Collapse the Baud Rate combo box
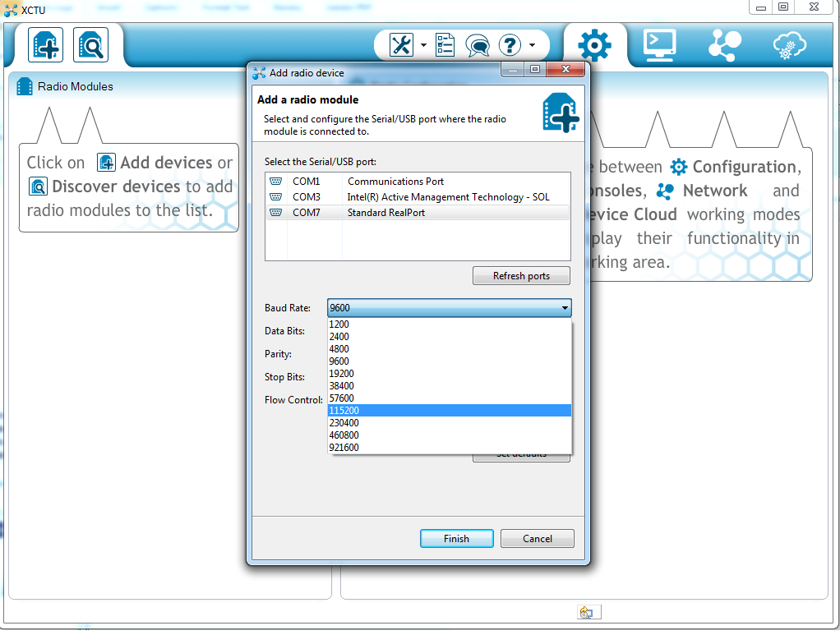Screen dimensions: 840x635 pyautogui.click(x=565, y=308)
